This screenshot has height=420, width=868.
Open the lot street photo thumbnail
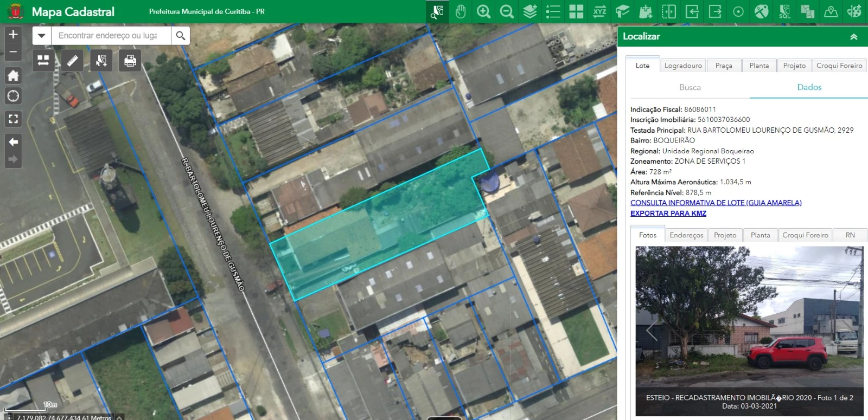[749, 331]
